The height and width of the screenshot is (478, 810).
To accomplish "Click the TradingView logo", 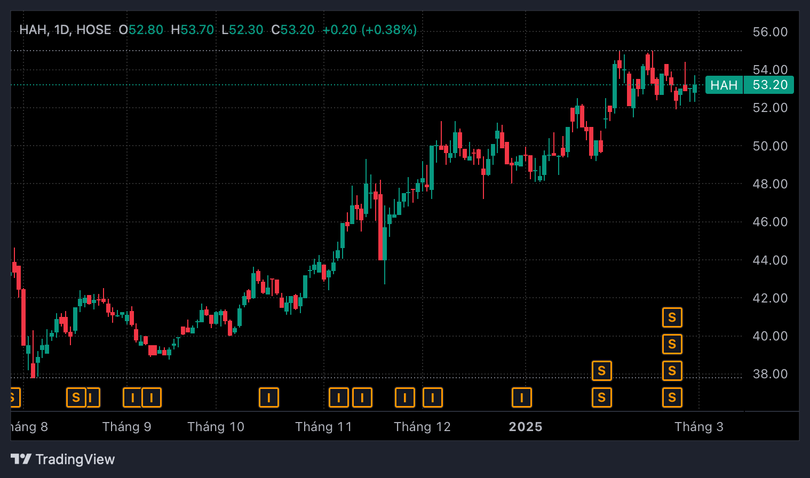I will click(62, 459).
